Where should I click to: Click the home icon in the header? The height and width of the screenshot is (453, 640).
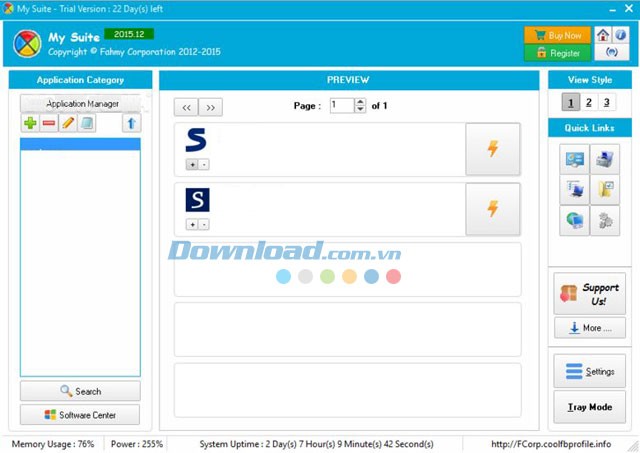coord(603,34)
